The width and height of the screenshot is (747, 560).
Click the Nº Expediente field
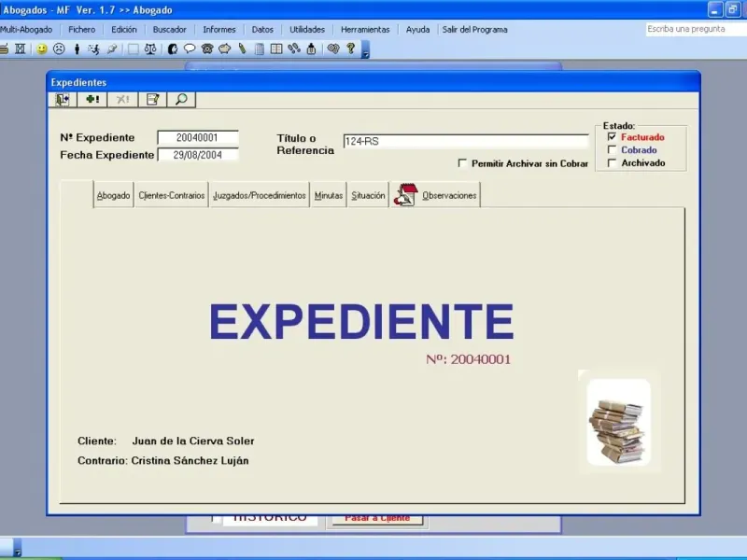click(x=198, y=137)
